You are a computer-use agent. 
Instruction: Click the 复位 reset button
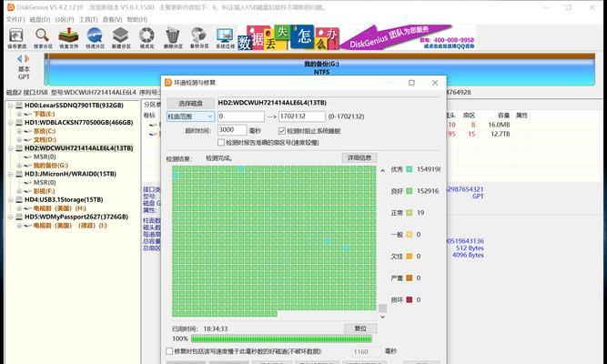[x=360, y=328]
